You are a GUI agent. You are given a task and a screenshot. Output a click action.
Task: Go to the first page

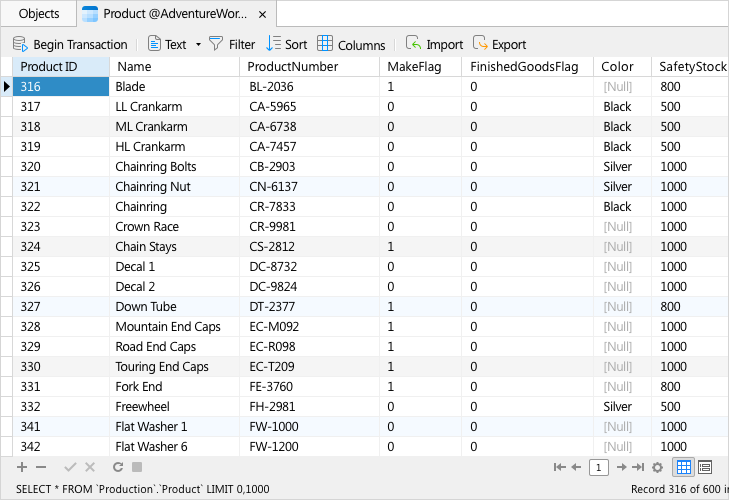click(559, 467)
